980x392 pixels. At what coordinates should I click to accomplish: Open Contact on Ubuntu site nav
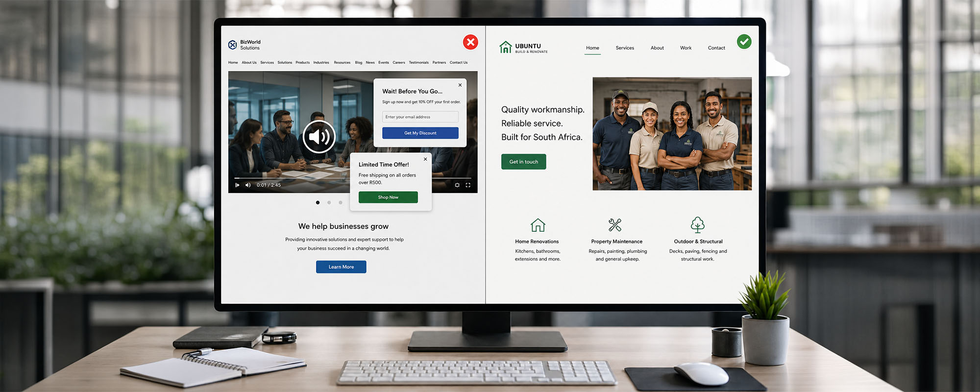(716, 48)
